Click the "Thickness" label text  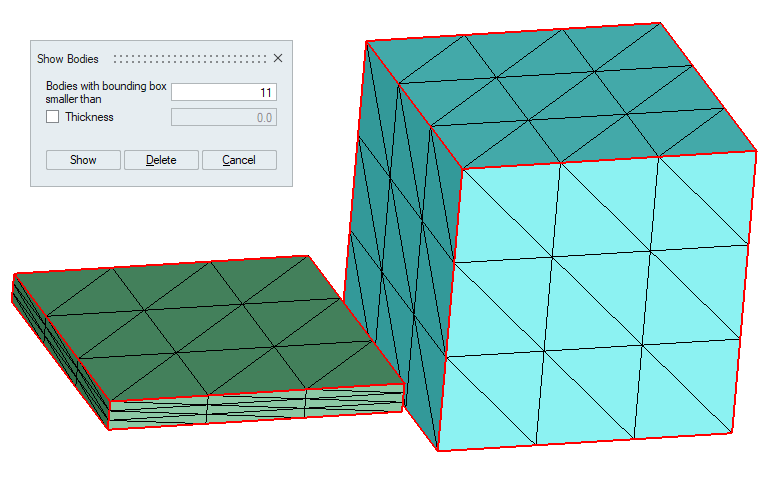tap(89, 117)
